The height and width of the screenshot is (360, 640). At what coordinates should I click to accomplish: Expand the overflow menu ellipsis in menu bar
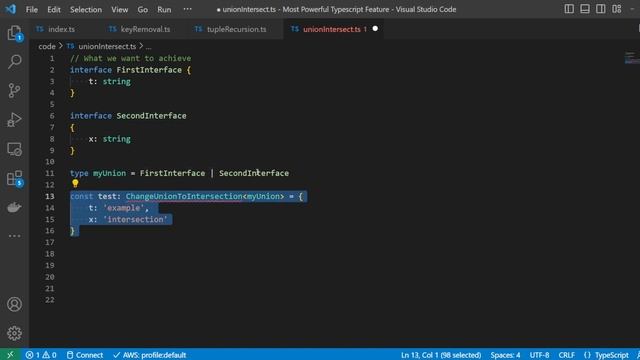[187, 9]
